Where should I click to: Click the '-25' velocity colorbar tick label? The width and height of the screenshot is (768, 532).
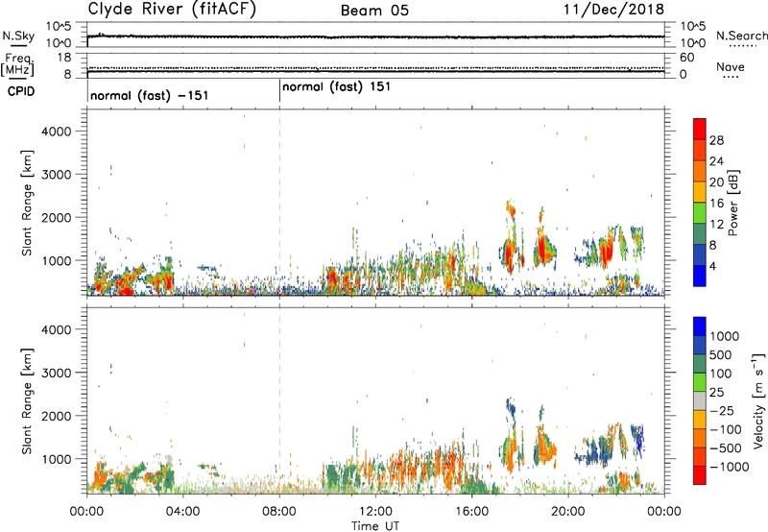(x=722, y=410)
